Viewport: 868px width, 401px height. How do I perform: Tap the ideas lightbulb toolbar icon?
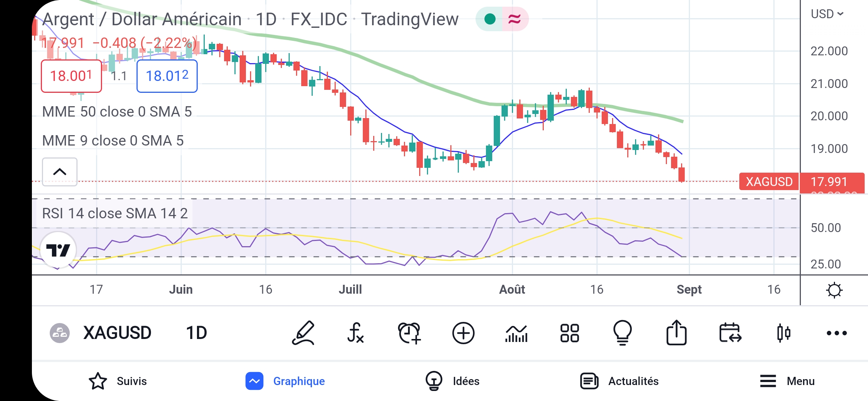pos(622,333)
